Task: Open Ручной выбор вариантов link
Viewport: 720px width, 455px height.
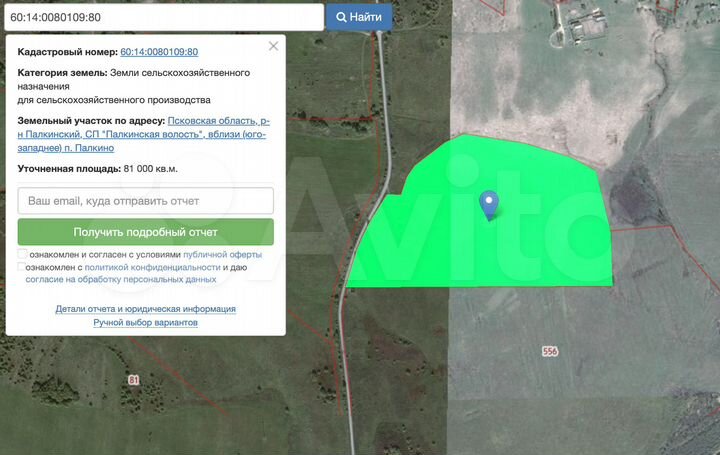Action: coord(146,322)
